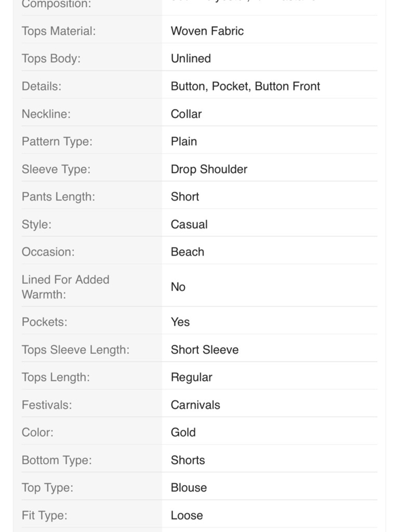Select the Short Sleeve value
This screenshot has height=532, width=399.
205,350
